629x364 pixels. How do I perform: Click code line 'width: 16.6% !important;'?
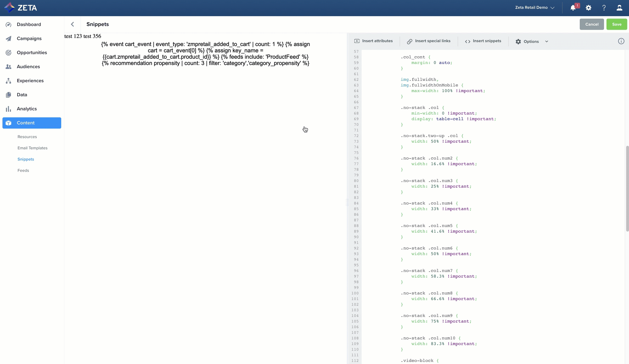pyautogui.click(x=444, y=164)
